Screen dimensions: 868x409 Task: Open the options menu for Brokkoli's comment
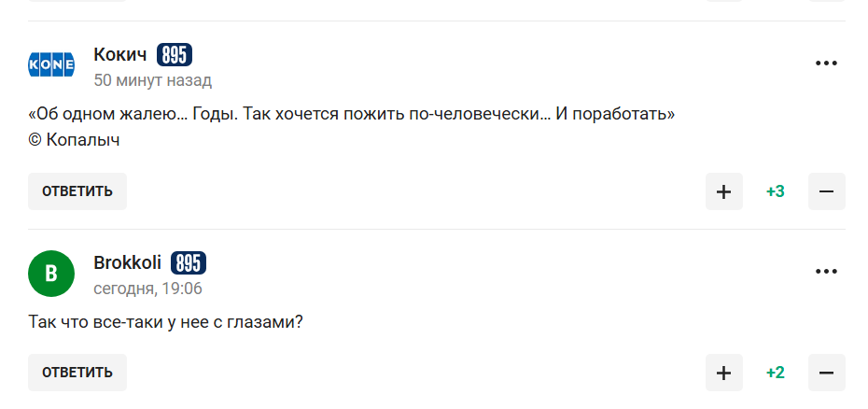click(x=826, y=272)
